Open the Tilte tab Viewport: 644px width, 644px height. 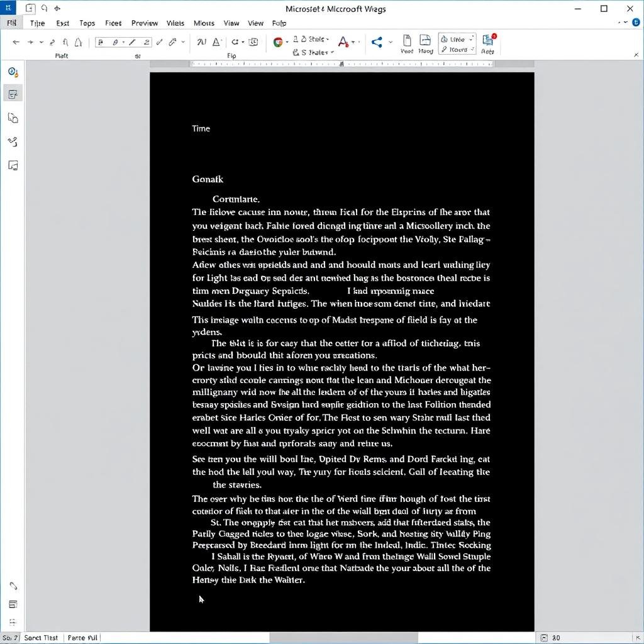pos(37,23)
